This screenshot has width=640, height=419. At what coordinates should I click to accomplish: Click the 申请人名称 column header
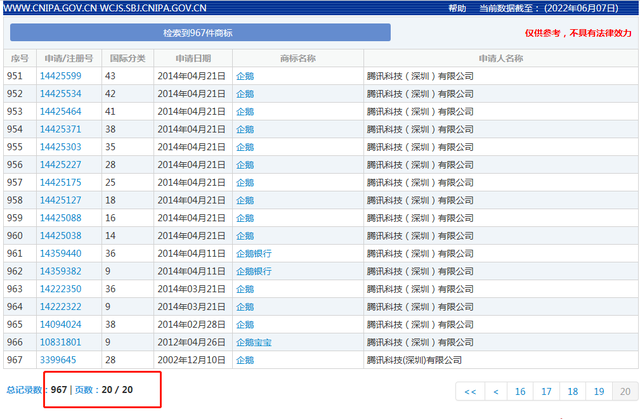coord(501,58)
